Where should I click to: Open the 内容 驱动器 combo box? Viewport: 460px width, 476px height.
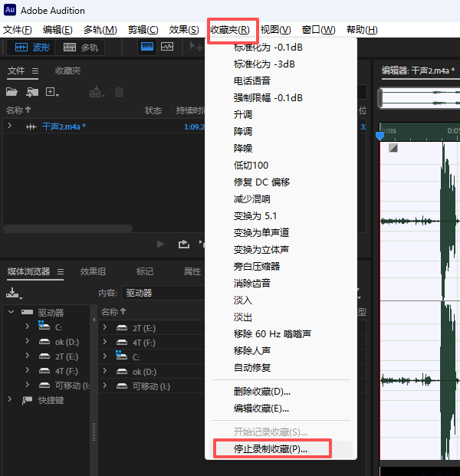click(x=163, y=293)
